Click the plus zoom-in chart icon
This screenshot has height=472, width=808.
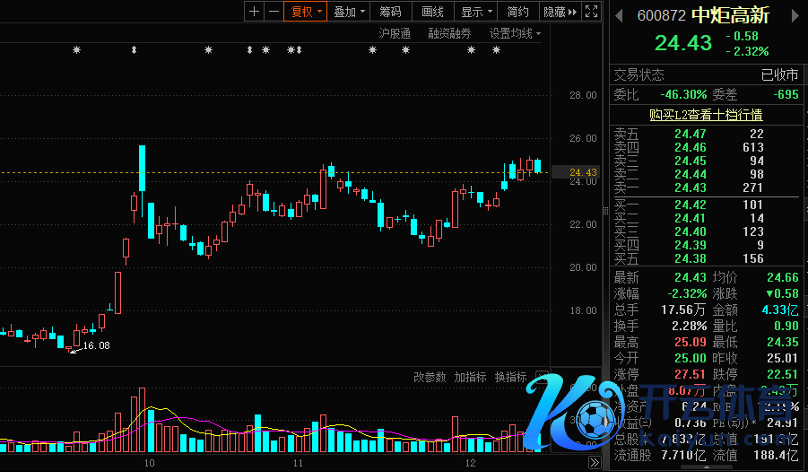(x=254, y=12)
